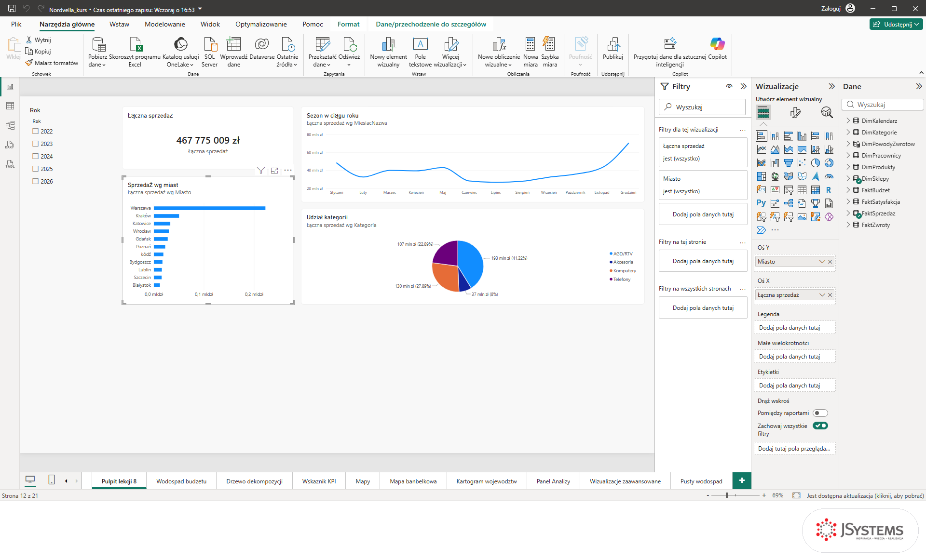The image size is (926, 560).
Task: Click zoom in plus on status bar
Action: (x=764, y=495)
